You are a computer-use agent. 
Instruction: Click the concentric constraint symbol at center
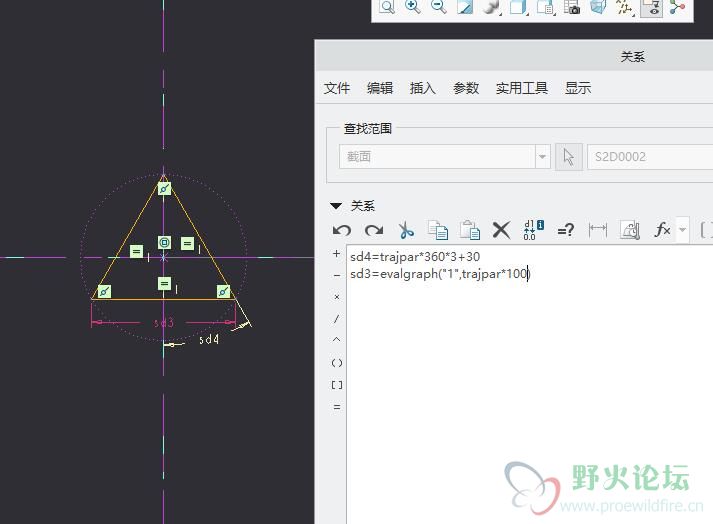pos(164,242)
